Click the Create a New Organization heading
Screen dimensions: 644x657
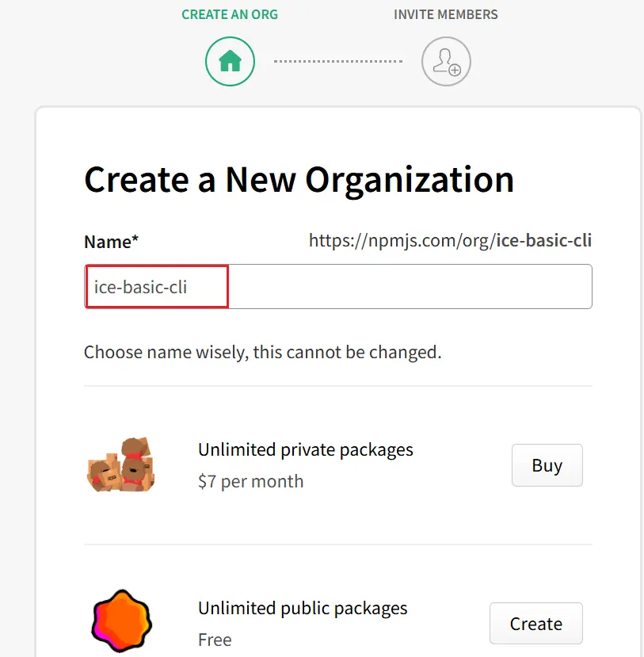tap(299, 180)
